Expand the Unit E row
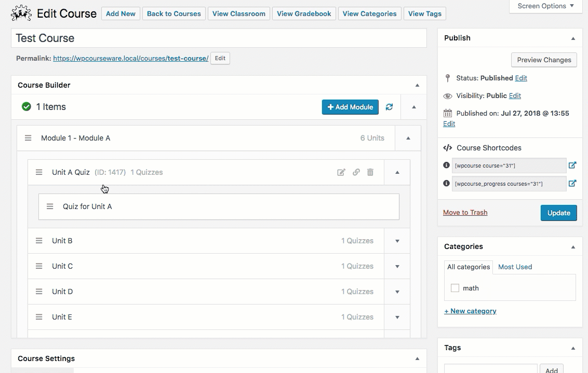The width and height of the screenshot is (588, 373). 397,317
